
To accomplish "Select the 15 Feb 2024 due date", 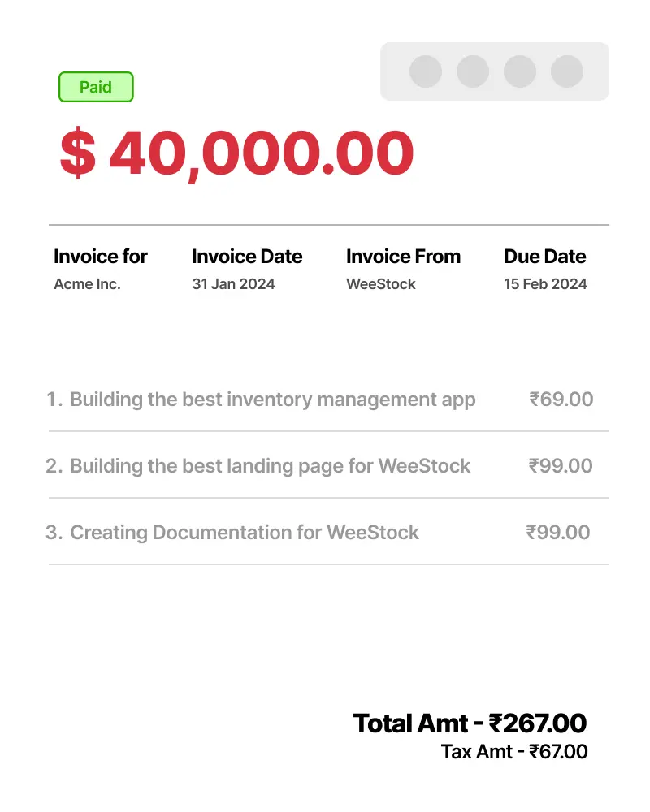I will 545,284.
